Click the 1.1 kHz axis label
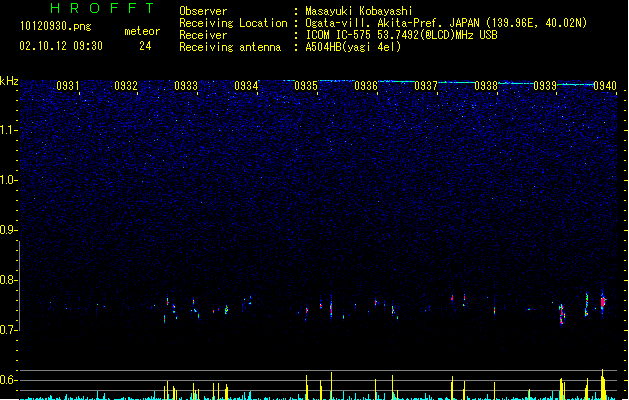The image size is (629, 400). (9, 130)
